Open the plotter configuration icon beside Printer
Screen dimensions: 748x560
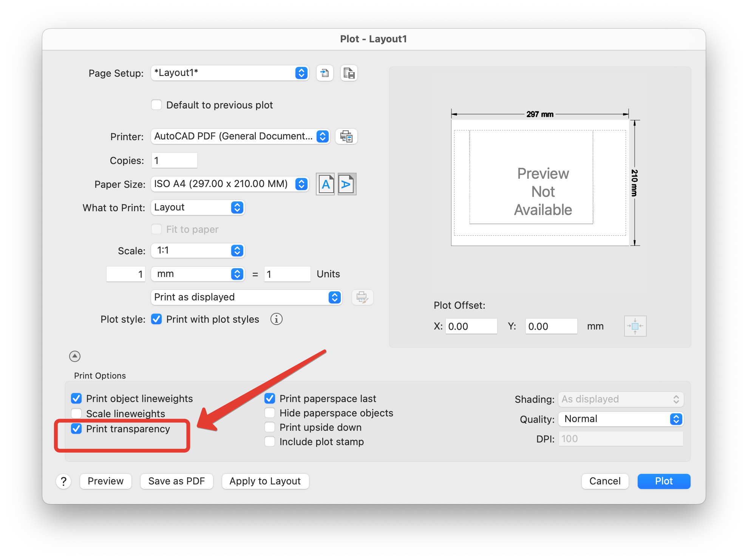346,136
